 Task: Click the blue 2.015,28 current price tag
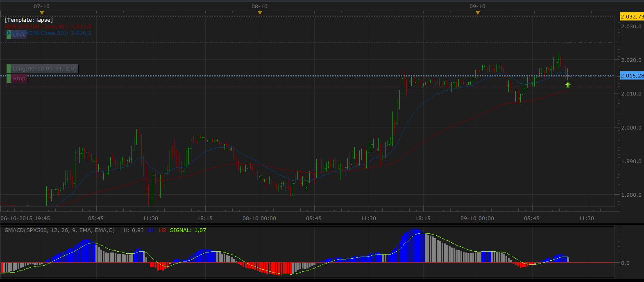[632, 76]
